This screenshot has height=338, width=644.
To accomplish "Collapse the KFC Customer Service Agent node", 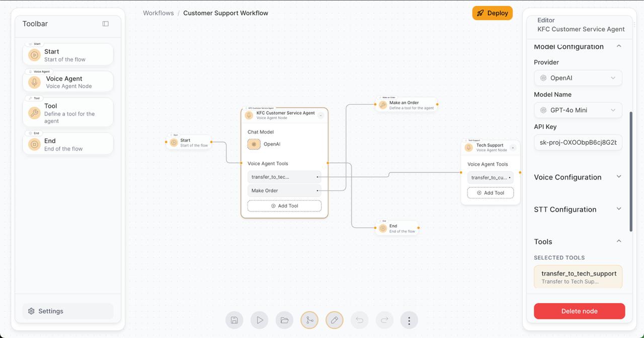I will [320, 115].
